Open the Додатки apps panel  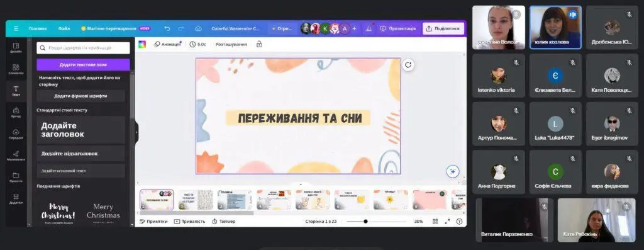(16, 199)
